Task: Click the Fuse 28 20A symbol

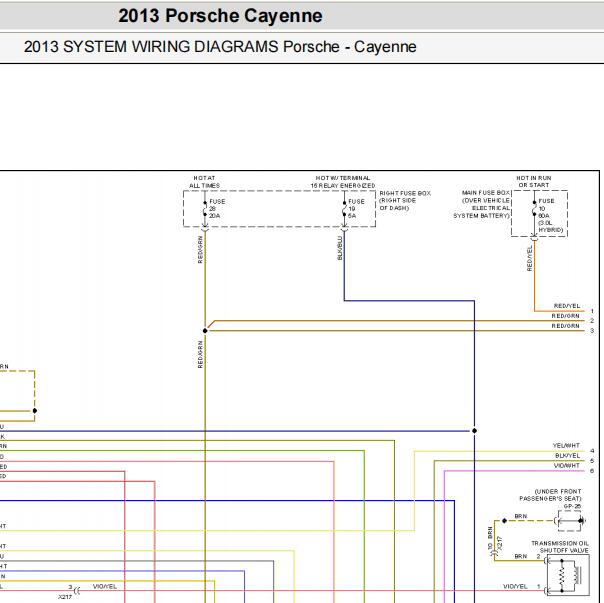Action: click(x=205, y=209)
